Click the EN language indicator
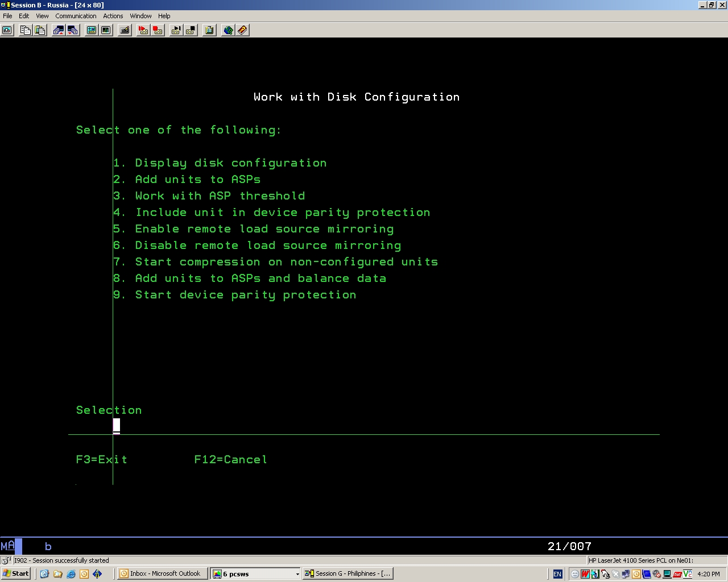 click(x=557, y=574)
